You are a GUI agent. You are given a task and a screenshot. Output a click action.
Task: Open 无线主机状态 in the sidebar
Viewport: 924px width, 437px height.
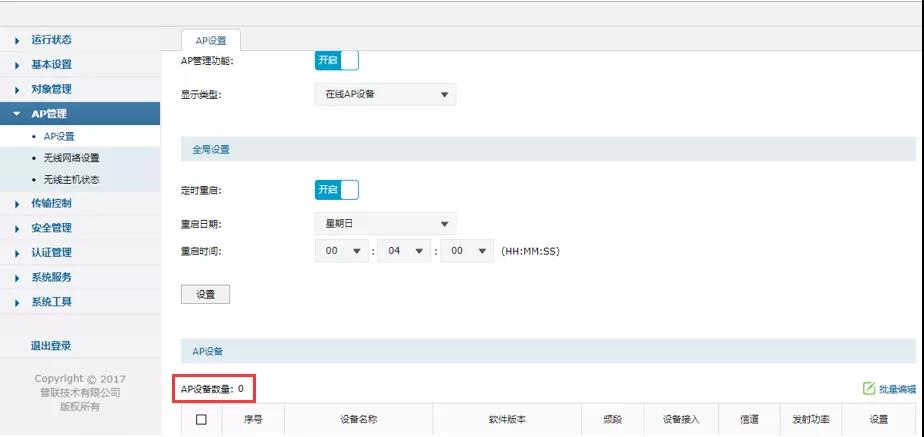pos(71,180)
